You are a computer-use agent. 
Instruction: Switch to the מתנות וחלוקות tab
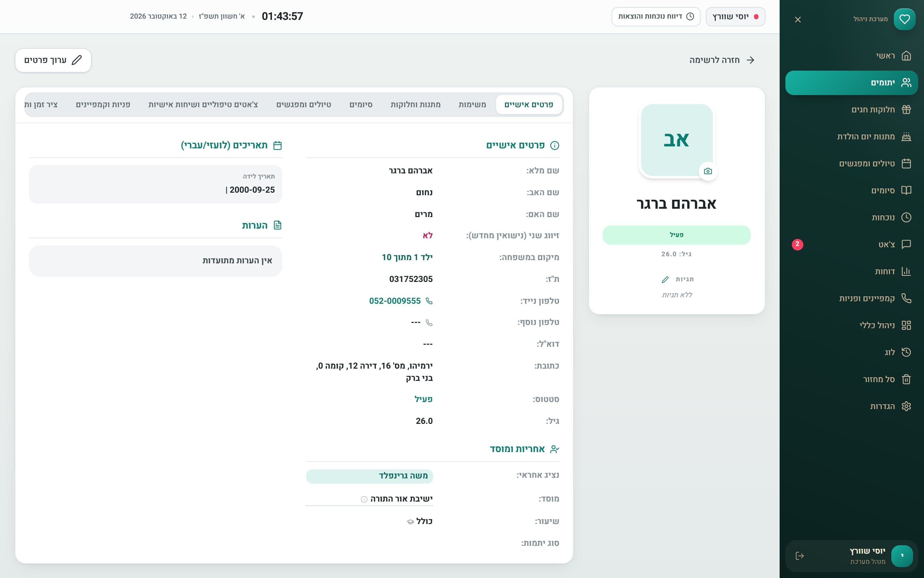[415, 104]
